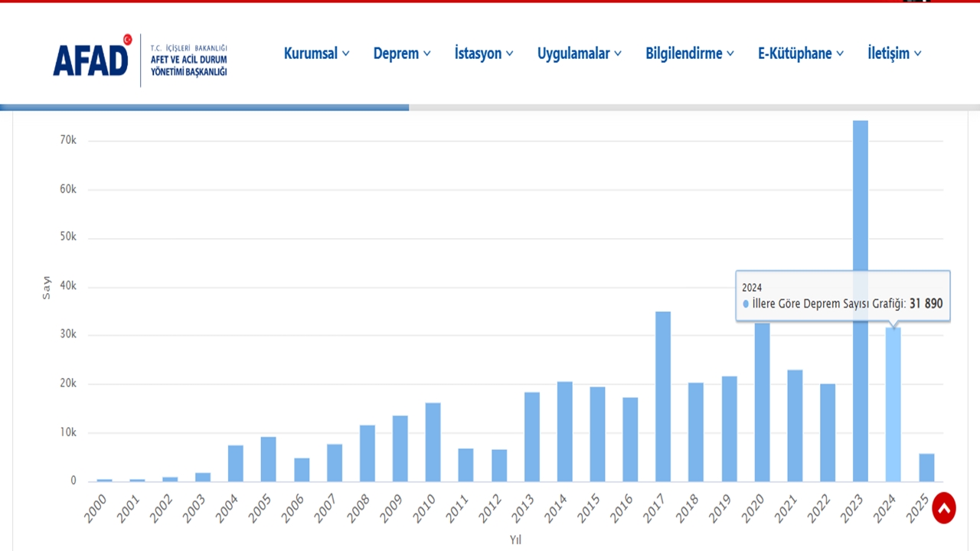Screen dimensions: 980x551
Task: Expand the chevron next to Deprem
Action: [x=426, y=54]
